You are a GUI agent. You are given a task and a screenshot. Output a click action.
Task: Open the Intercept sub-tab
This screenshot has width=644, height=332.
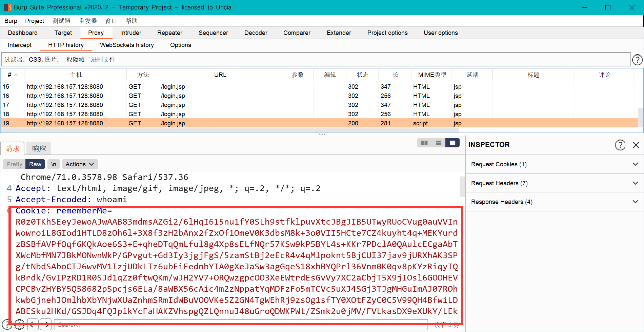20,45
